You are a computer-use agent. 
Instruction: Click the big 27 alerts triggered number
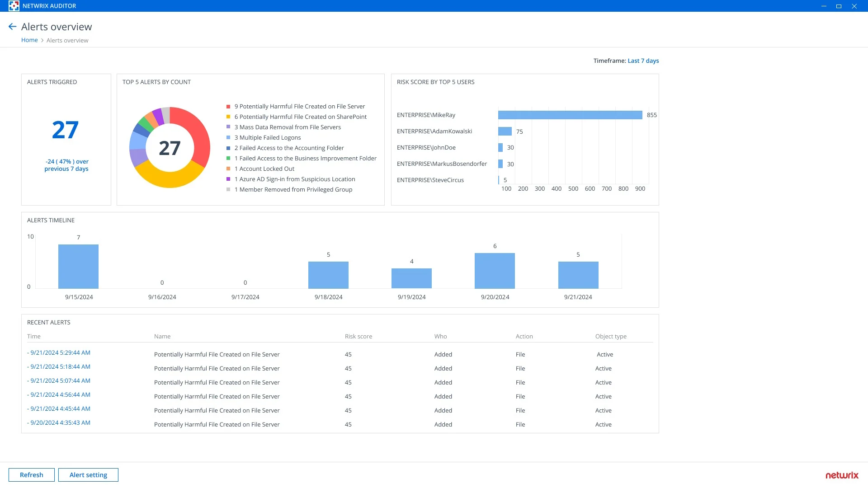(66, 130)
